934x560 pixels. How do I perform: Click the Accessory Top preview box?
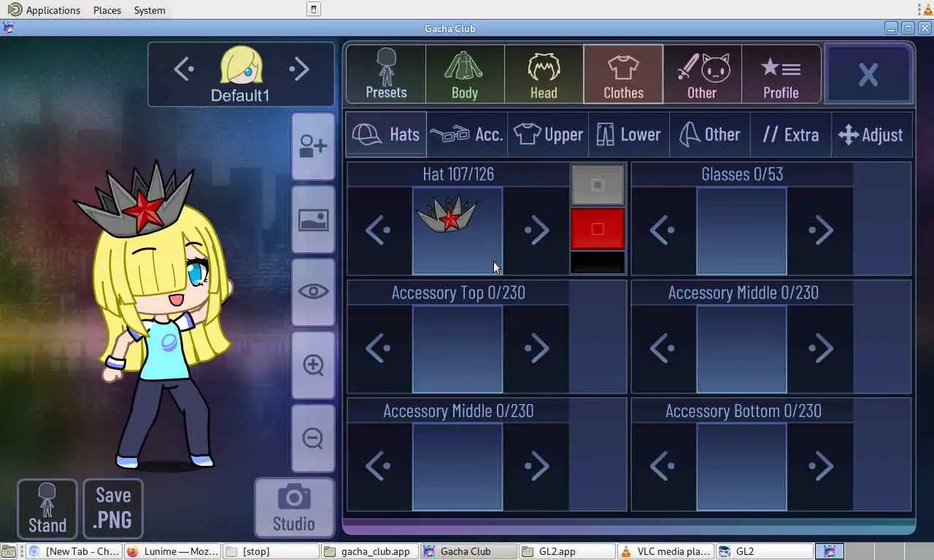[458, 349]
